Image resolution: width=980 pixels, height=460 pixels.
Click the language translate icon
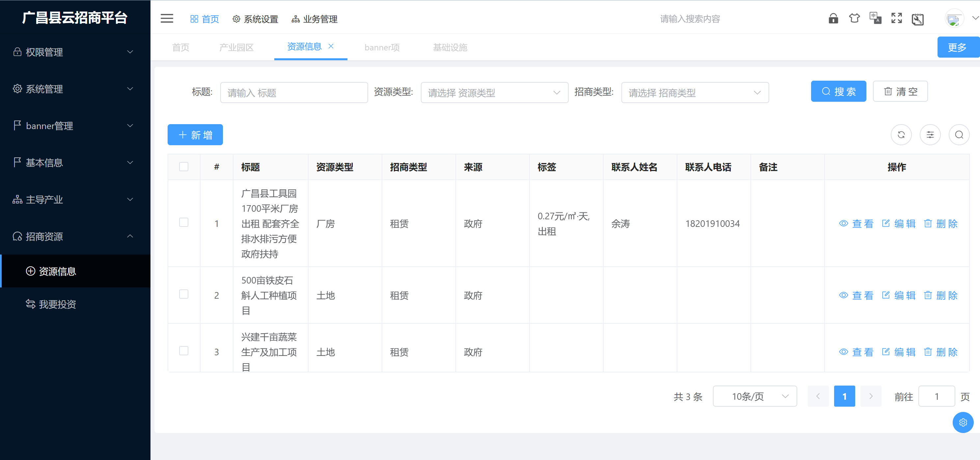coord(875,18)
